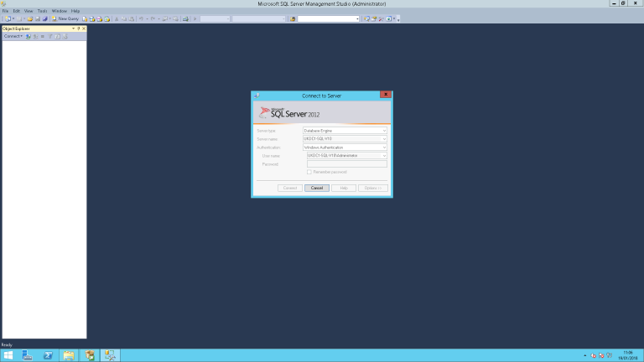This screenshot has width=644, height=362.
Task: Pin the Object Explorer panel with pushpin
Action: pyautogui.click(x=79, y=28)
